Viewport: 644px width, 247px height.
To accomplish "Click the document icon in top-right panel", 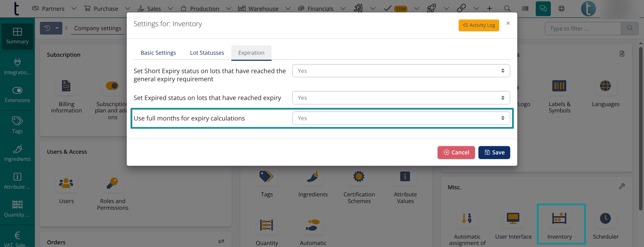I will (622, 54).
